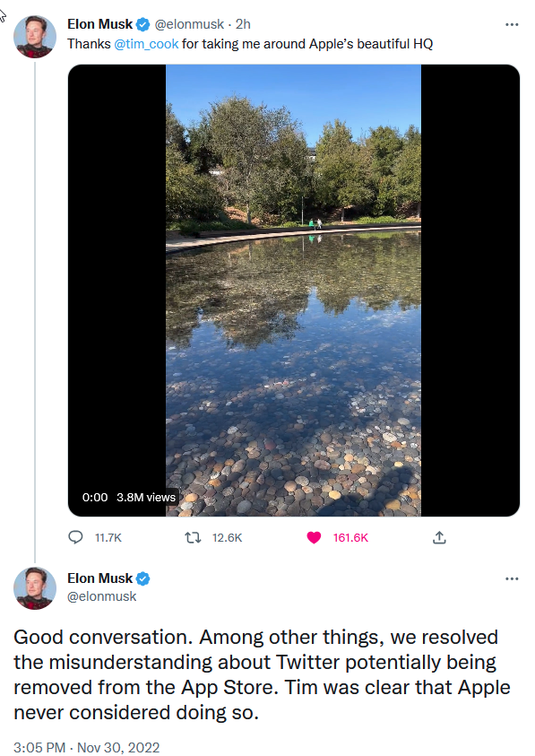
Task: Play the pond video
Action: pos(294,291)
